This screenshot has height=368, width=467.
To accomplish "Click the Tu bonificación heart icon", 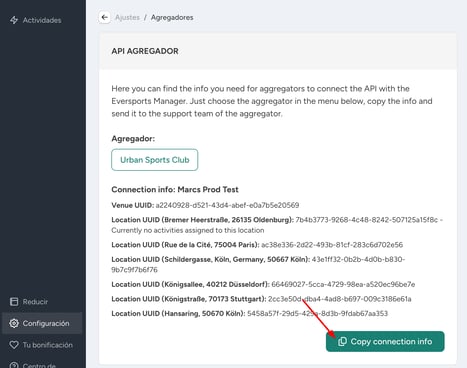I will click(x=14, y=345).
